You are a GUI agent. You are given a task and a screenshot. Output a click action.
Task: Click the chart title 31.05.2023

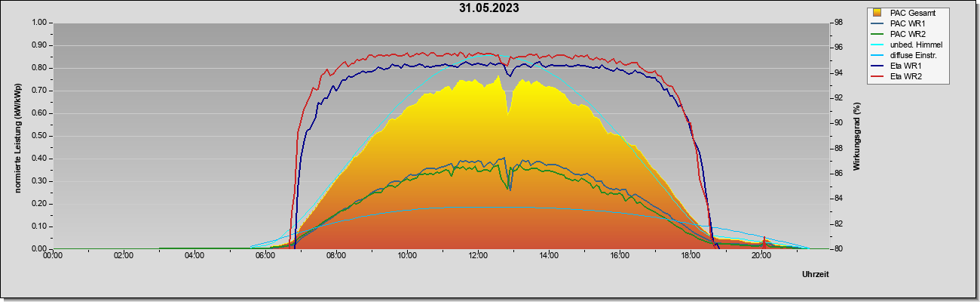(489, 8)
